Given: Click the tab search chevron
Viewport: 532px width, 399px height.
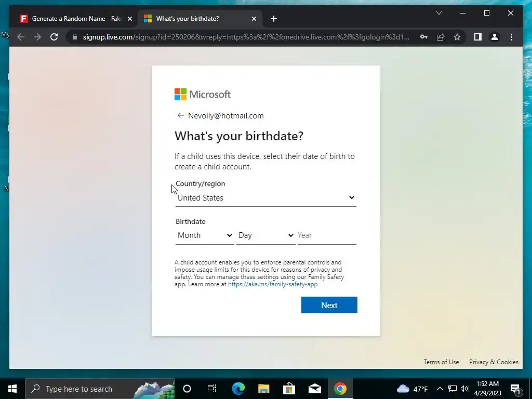Looking at the screenshot, I should point(438,13).
